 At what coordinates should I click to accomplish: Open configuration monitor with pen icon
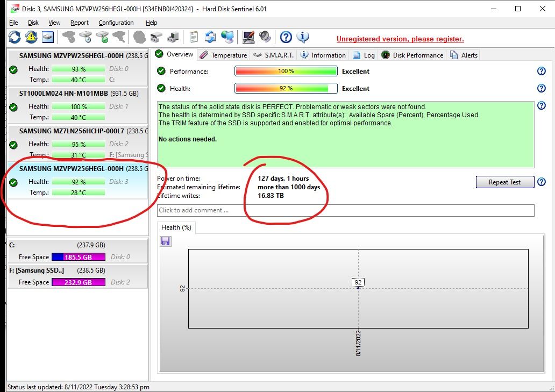tap(248, 37)
